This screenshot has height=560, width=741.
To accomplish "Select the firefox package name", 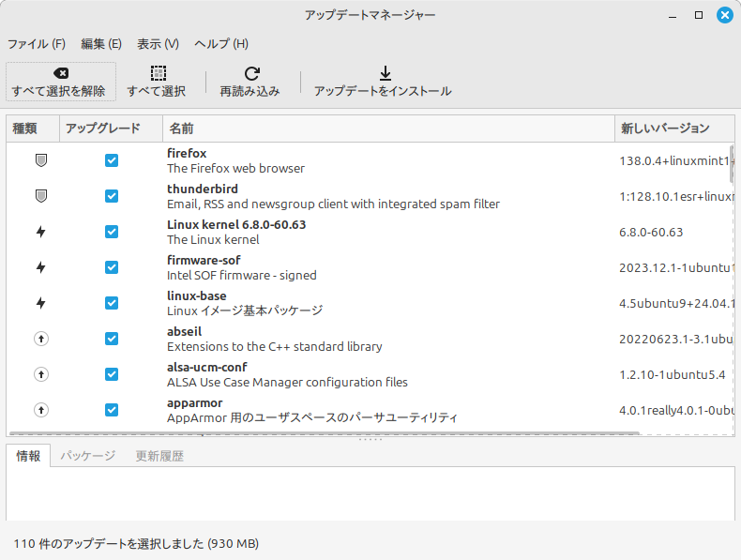I will pos(187,153).
